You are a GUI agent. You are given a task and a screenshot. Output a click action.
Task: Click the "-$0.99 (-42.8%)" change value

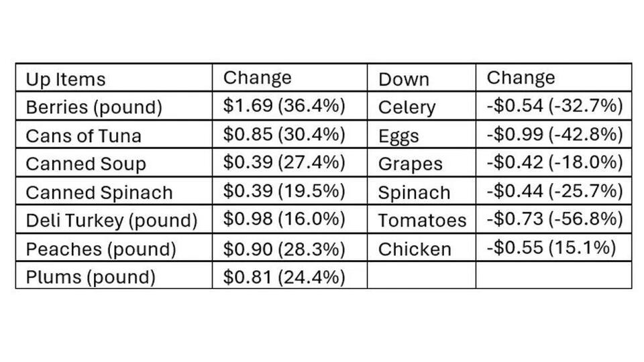555,134
